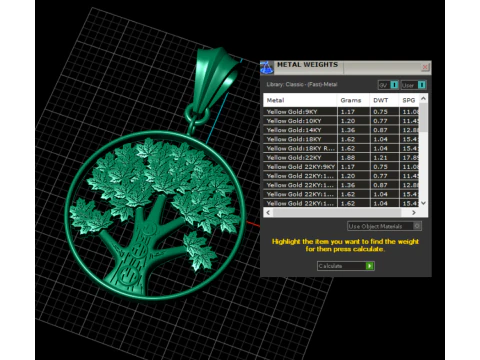The height and width of the screenshot is (360, 480).
Task: Select the tree trunk on the pendant model
Action: coord(135,257)
